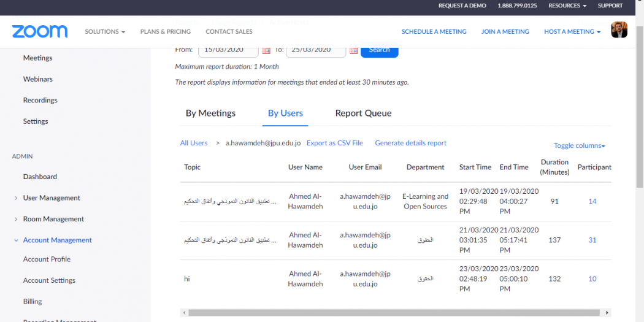Open Plans & Pricing menu item
Screen dimensions: 644x322
pos(166,32)
